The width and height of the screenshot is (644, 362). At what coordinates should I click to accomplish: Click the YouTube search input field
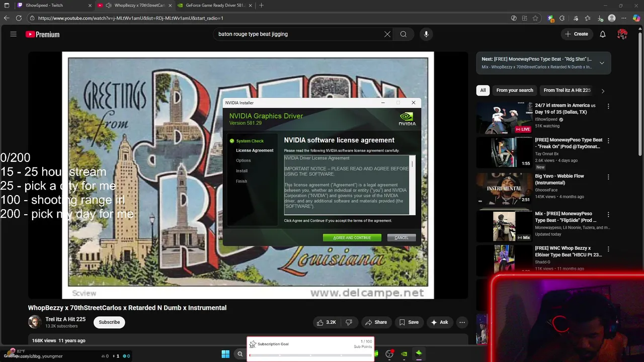point(299,34)
